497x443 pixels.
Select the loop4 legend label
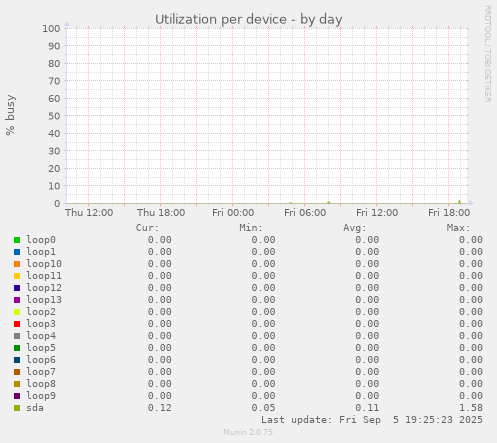[x=41, y=336]
